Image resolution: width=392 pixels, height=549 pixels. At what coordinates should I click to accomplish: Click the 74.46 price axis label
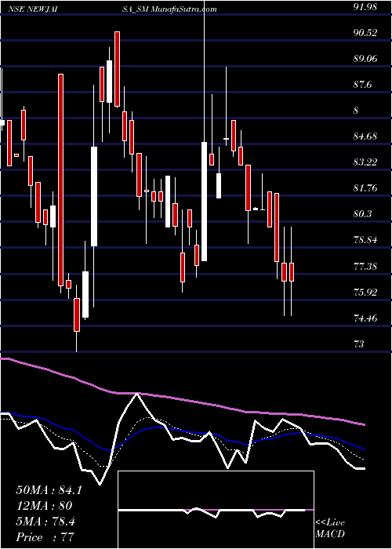point(365,318)
